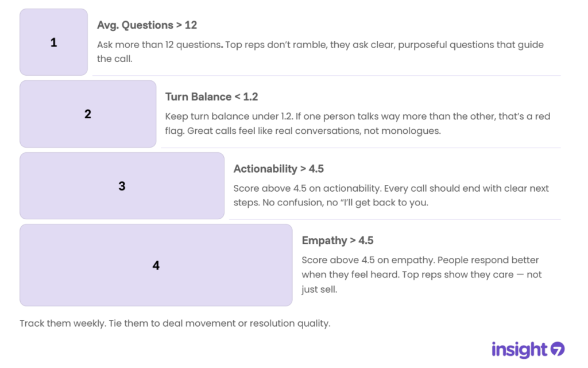Click the heading Turn Balance < 1.2
This screenshot has width=588, height=368.
pos(211,96)
